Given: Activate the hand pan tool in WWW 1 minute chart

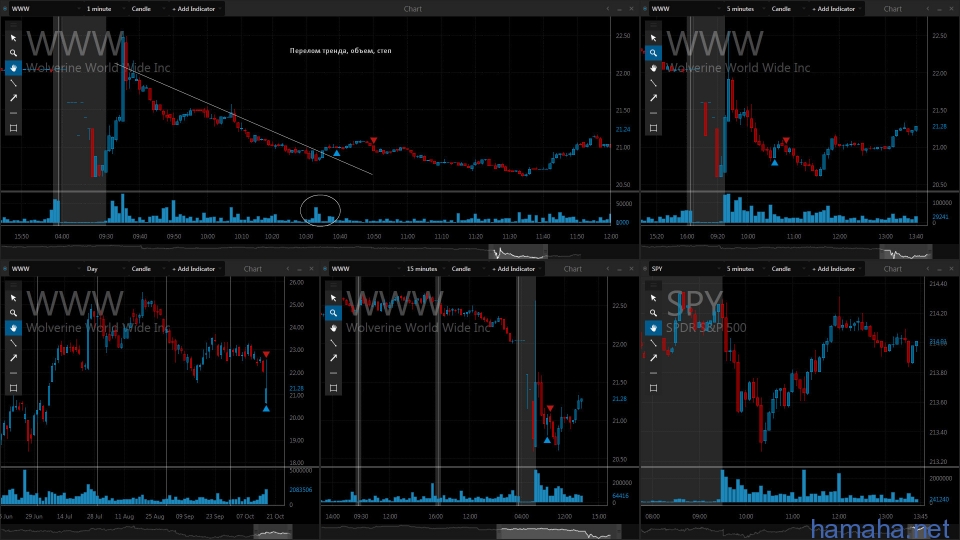Looking at the screenshot, I should 13,68.
